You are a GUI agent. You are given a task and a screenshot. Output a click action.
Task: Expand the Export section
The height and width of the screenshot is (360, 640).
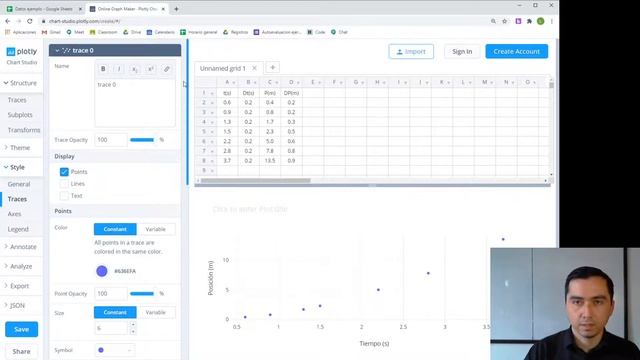tap(17, 286)
